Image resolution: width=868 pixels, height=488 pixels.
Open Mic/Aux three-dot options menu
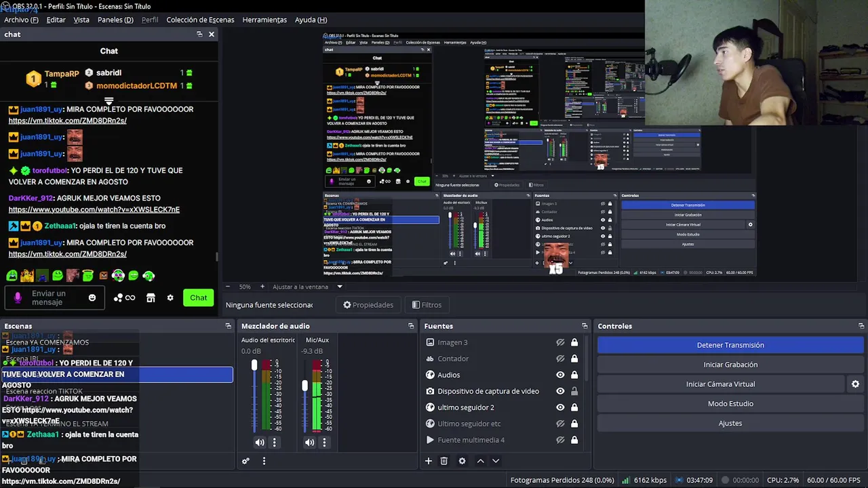[324, 442]
